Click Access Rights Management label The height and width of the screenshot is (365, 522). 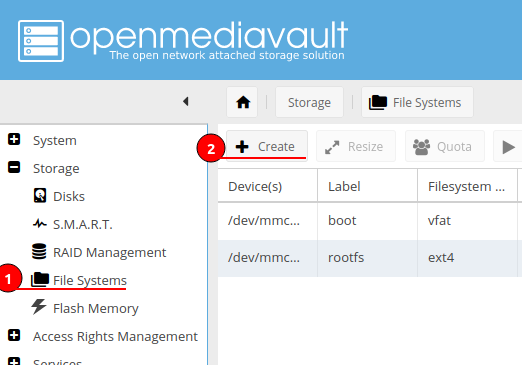coord(115,336)
